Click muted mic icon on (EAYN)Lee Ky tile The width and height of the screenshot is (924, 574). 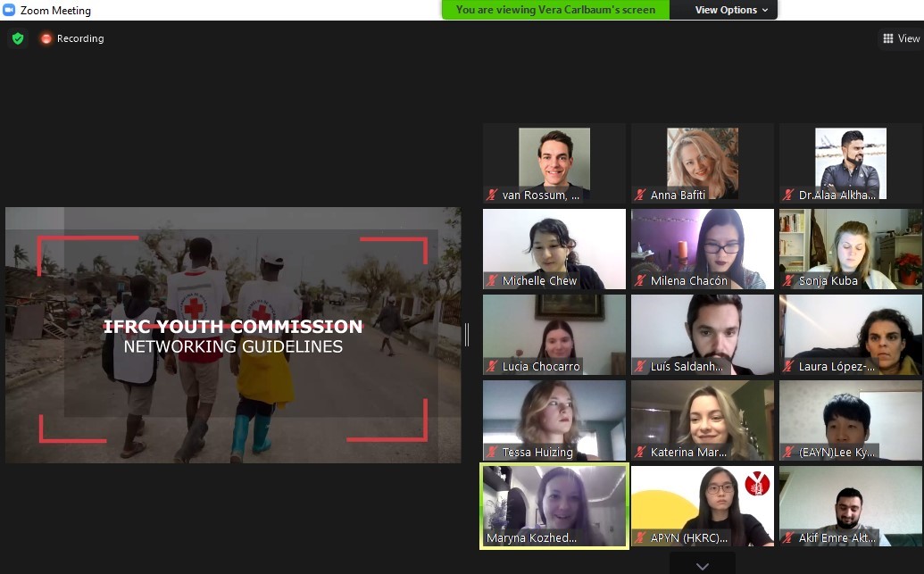pos(788,452)
